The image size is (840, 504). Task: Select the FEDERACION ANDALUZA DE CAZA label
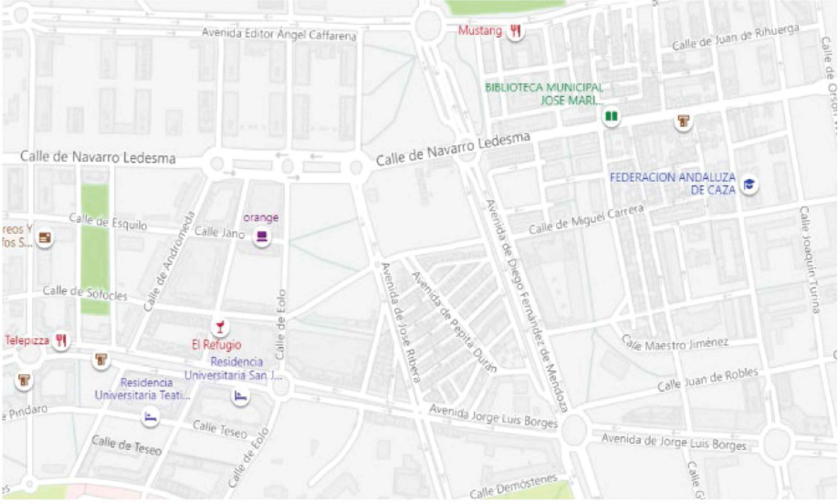pyautogui.click(x=673, y=183)
